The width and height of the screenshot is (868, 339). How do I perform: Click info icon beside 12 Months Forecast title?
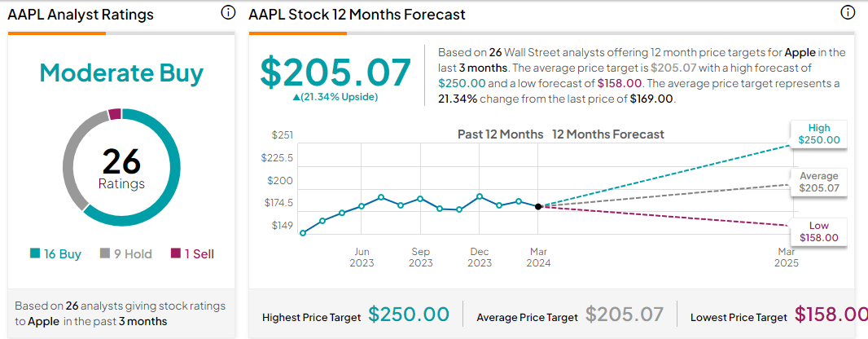tap(848, 13)
